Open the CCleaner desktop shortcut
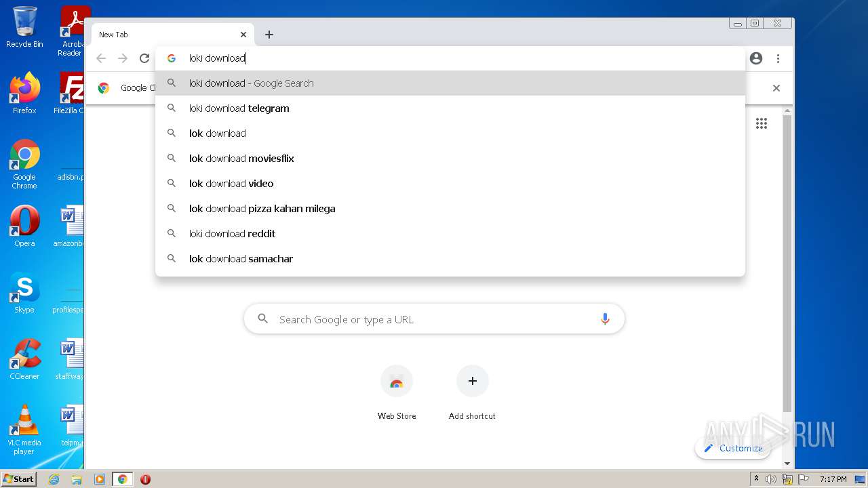The image size is (868, 488). pyautogui.click(x=24, y=359)
